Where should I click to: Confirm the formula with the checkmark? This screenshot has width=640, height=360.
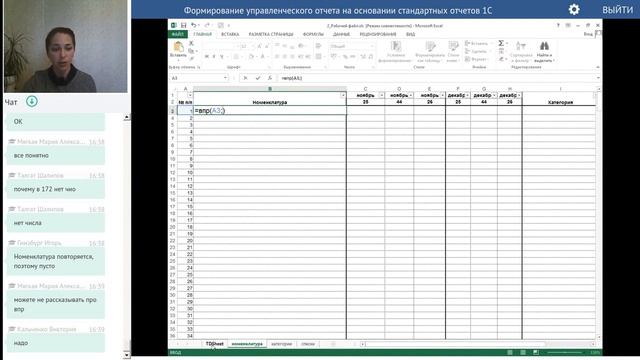coord(258,78)
